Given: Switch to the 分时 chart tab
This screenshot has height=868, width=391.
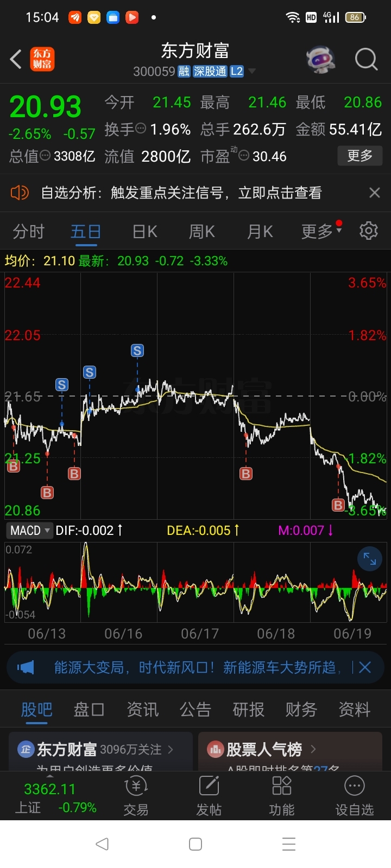Looking at the screenshot, I should [28, 232].
